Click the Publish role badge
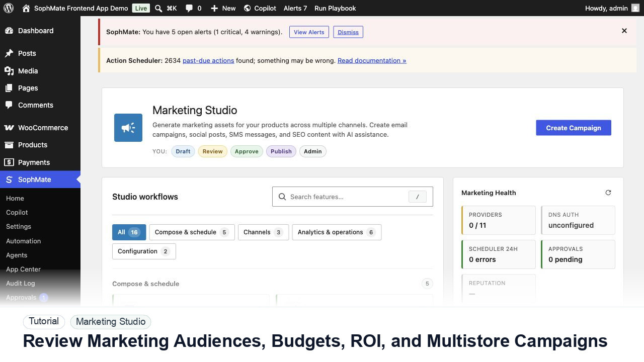The height and width of the screenshot is (362, 644). point(281,151)
